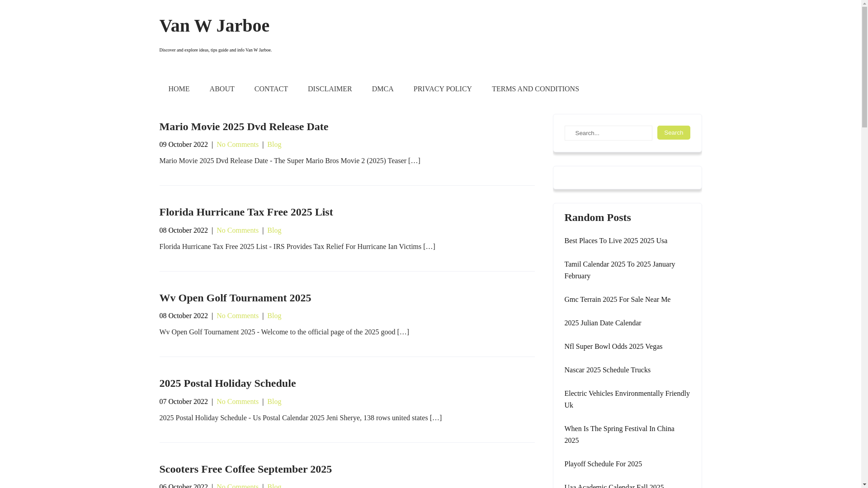The height and width of the screenshot is (488, 868).
Task: Click the Search button
Action: [x=674, y=132]
